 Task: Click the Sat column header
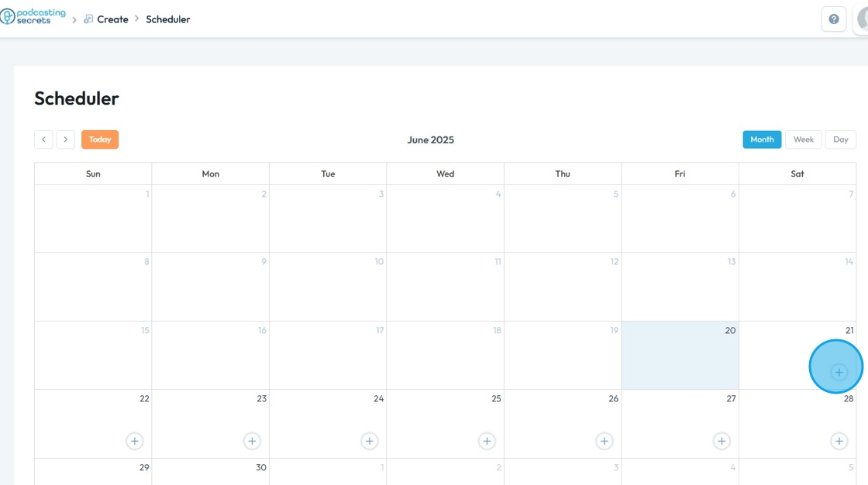pos(797,174)
